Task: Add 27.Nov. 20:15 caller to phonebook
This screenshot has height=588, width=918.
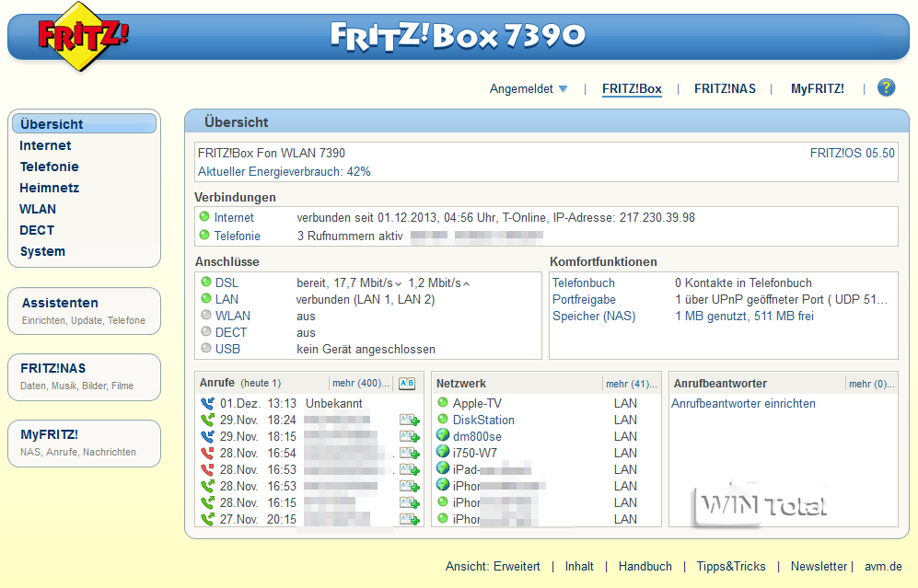Action: pos(409,519)
